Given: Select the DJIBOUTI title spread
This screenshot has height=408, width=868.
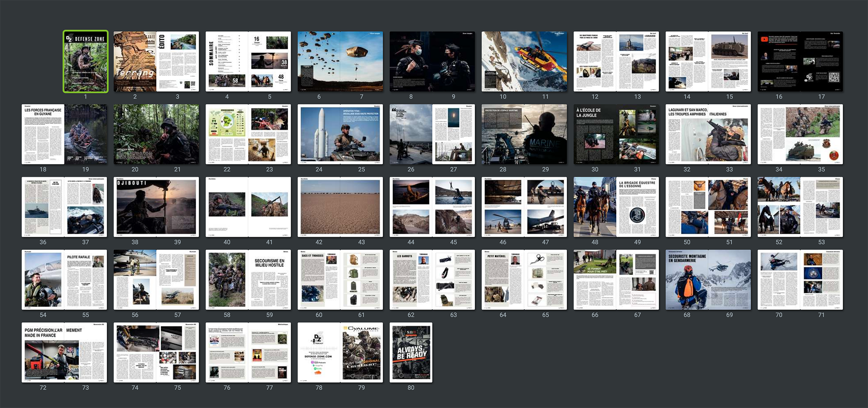Looking at the screenshot, I should click(x=156, y=207).
